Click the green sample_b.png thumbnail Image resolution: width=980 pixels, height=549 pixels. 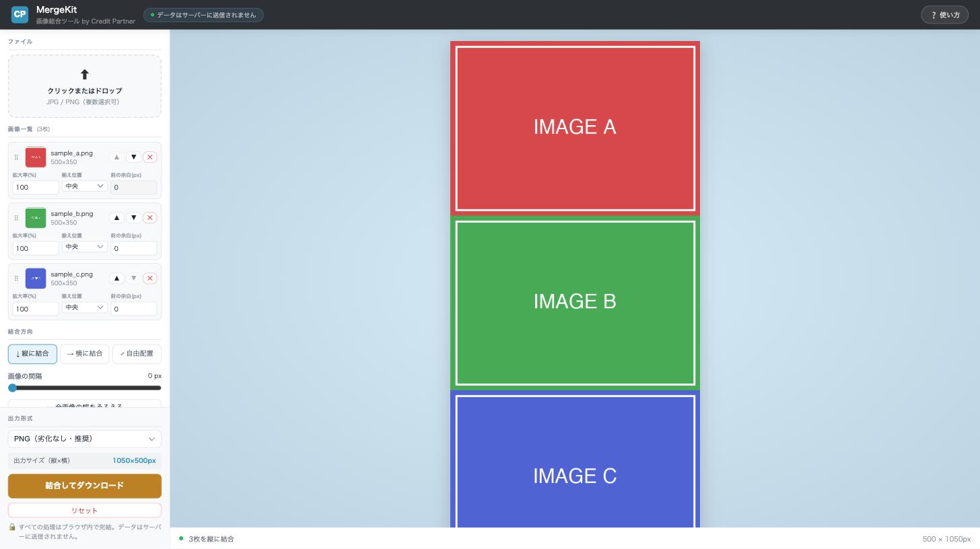click(36, 218)
